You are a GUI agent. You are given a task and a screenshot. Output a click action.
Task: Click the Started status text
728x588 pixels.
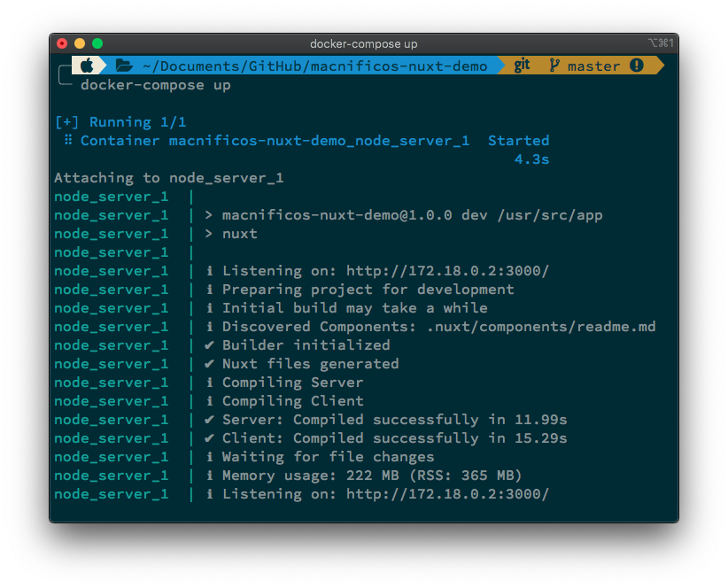(x=519, y=141)
